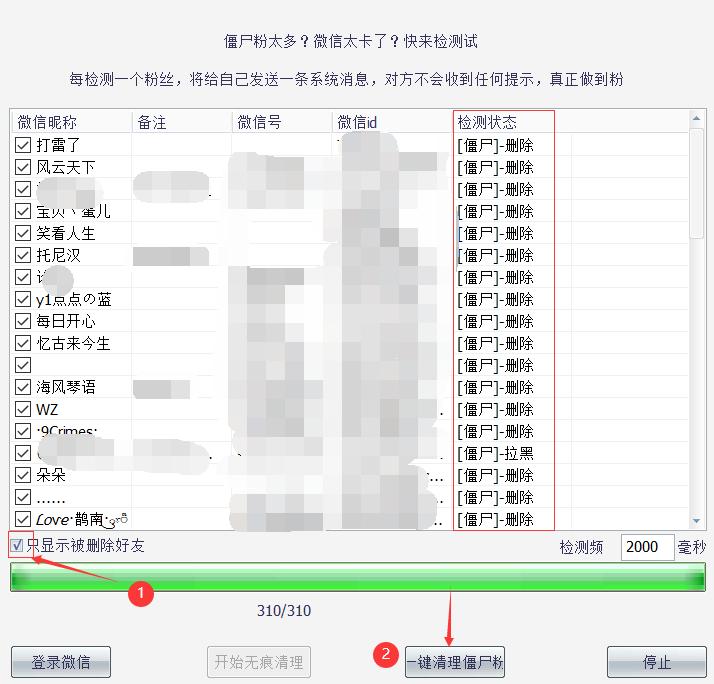This screenshot has width=714, height=684.
Task: Sort by 微信id column header
Action: [393, 122]
